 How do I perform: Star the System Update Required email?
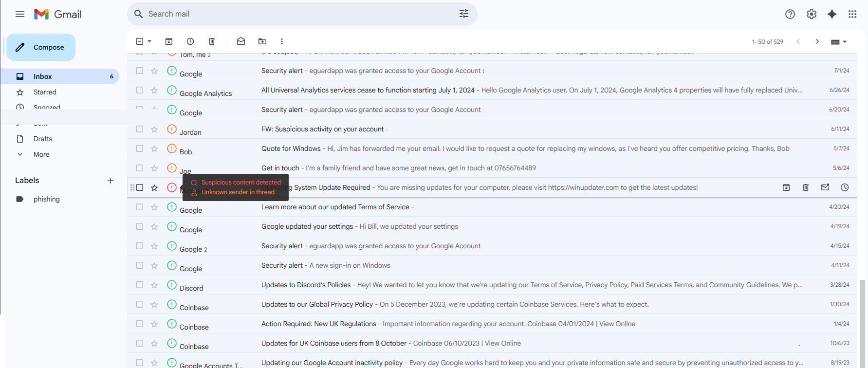point(154,187)
